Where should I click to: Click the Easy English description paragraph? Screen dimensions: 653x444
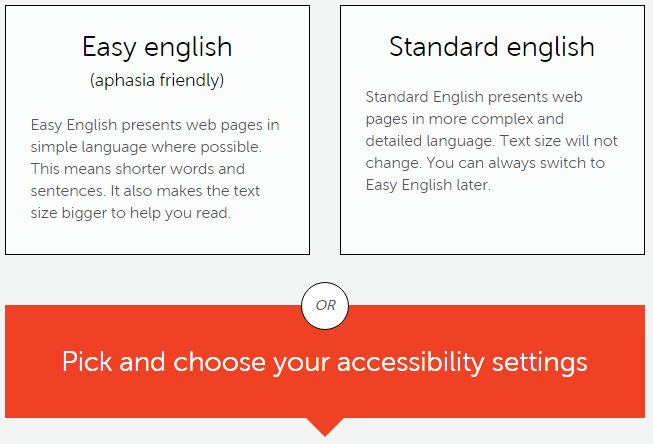click(155, 169)
